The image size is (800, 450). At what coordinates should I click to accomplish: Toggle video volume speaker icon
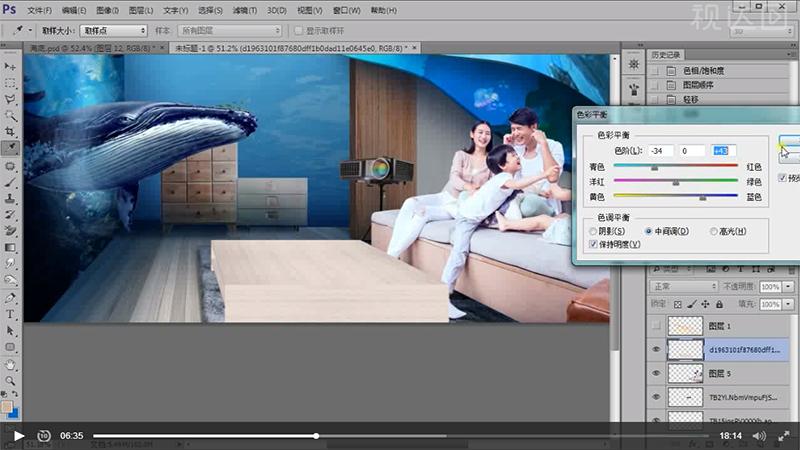759,436
